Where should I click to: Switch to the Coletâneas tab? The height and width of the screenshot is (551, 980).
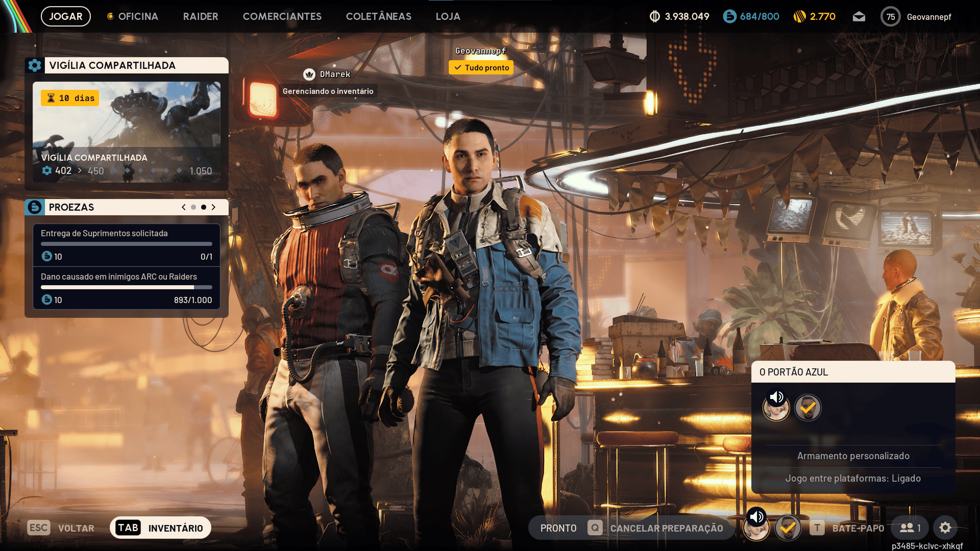click(x=379, y=16)
